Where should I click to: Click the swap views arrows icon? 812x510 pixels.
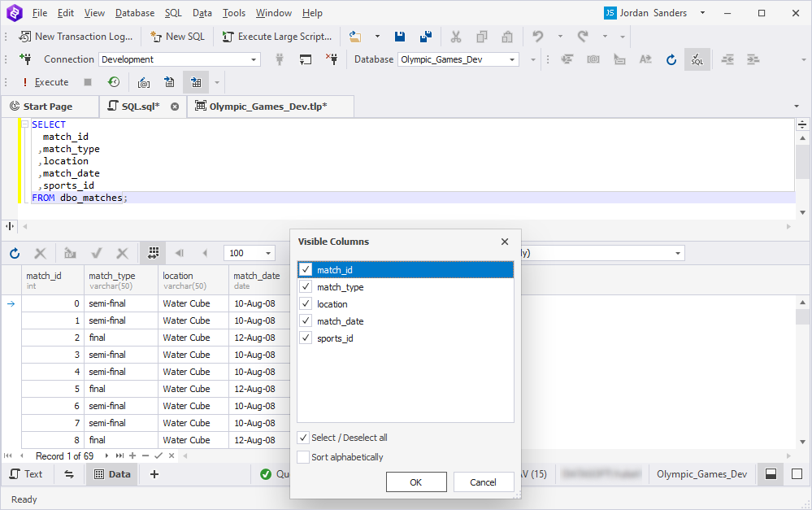[x=69, y=473]
